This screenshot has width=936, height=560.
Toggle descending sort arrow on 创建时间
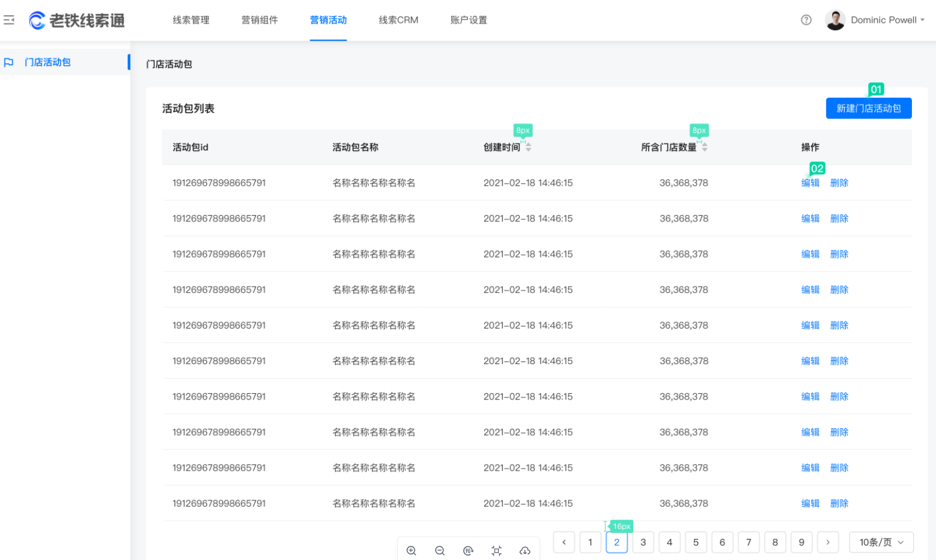point(527,149)
